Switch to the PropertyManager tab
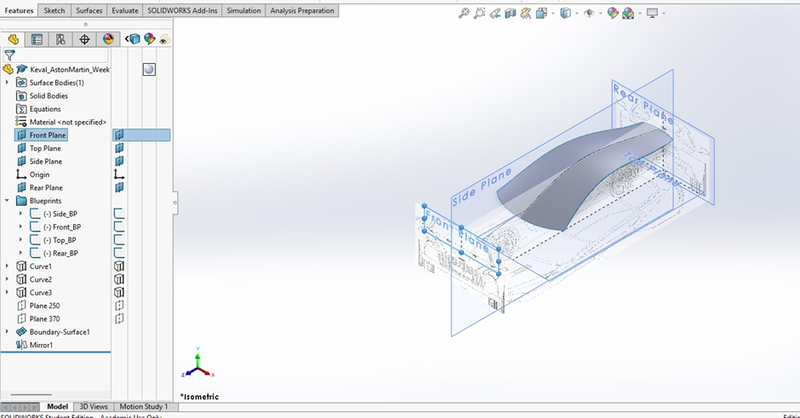The width and height of the screenshot is (800, 418). pos(37,39)
